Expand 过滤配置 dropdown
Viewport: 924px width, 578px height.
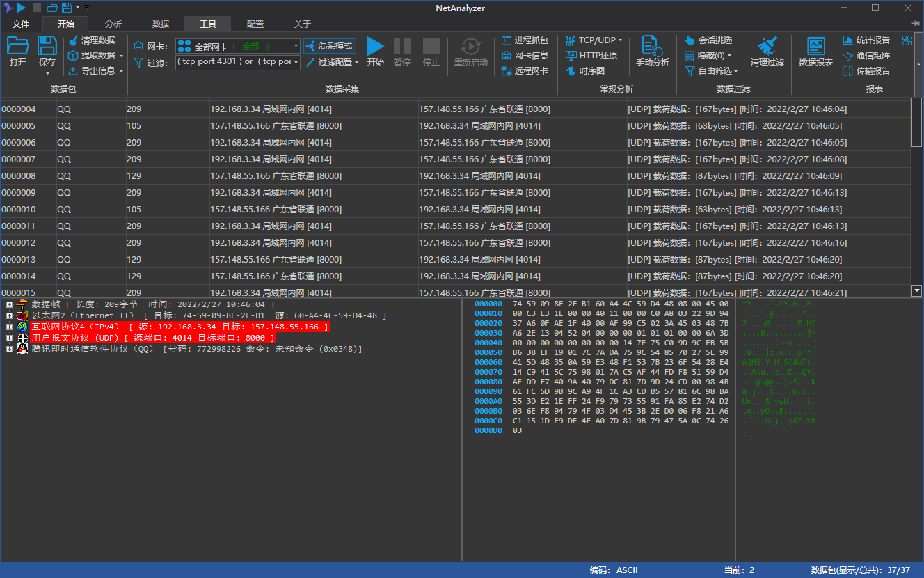click(356, 63)
